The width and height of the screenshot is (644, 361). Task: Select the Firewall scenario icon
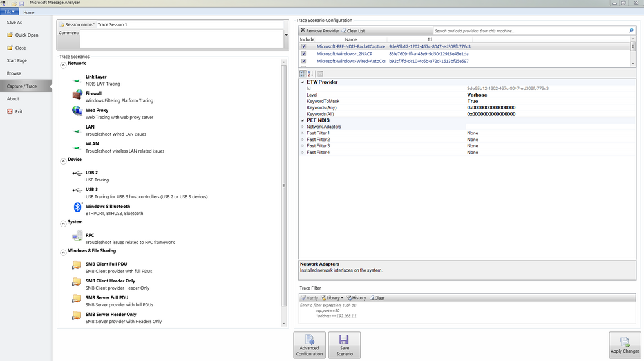[x=77, y=95]
